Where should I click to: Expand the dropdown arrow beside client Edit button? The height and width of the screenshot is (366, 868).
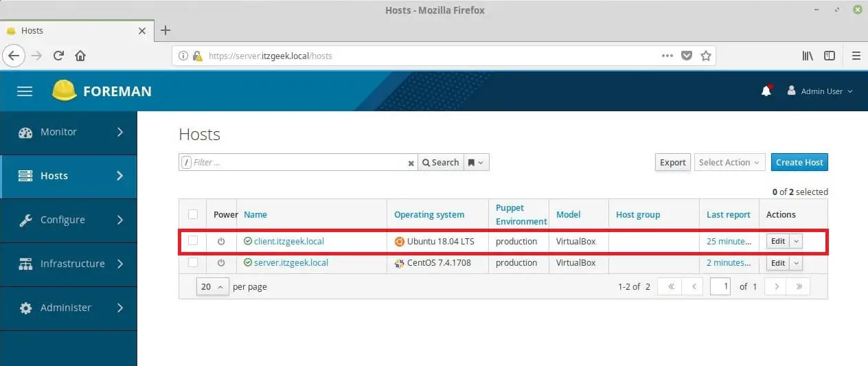[796, 242]
